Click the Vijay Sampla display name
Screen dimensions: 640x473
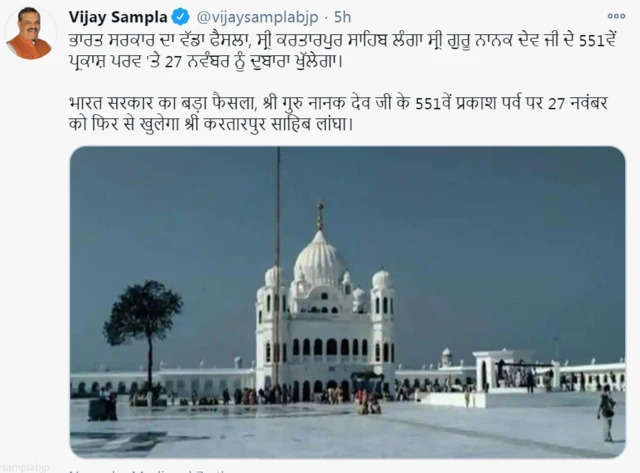point(118,17)
